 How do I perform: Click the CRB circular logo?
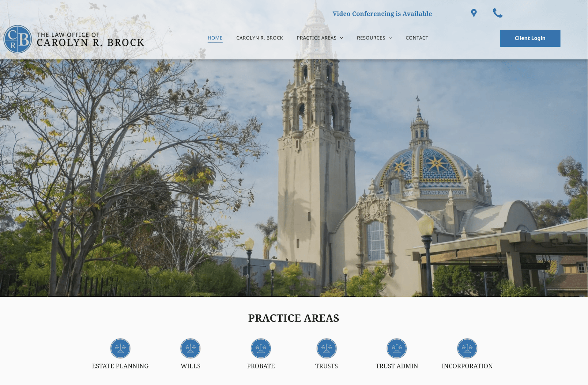pos(17,39)
